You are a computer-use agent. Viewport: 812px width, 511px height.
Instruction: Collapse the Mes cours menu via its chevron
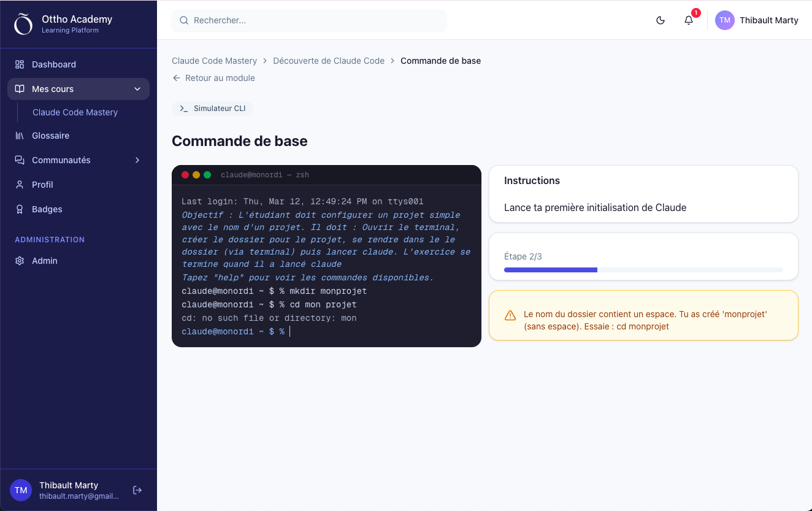point(137,88)
